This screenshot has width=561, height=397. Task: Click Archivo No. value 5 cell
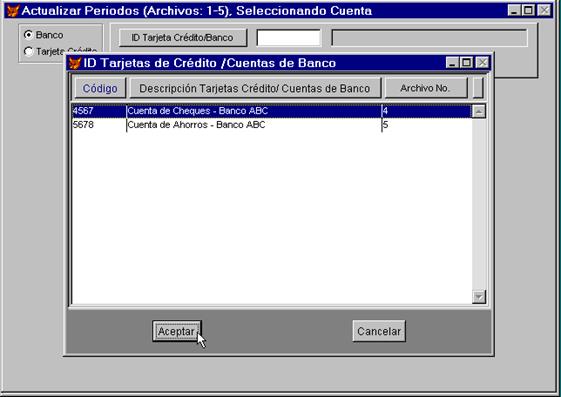[426, 125]
